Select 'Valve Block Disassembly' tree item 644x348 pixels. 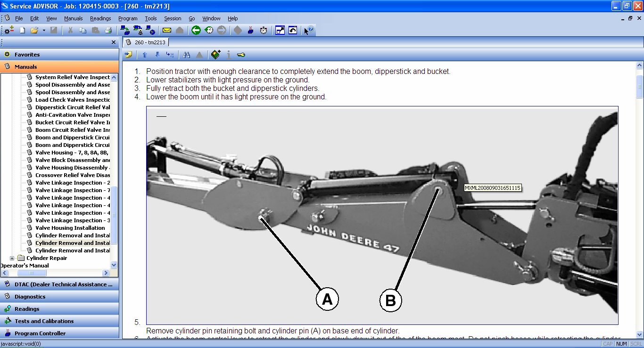(x=73, y=160)
